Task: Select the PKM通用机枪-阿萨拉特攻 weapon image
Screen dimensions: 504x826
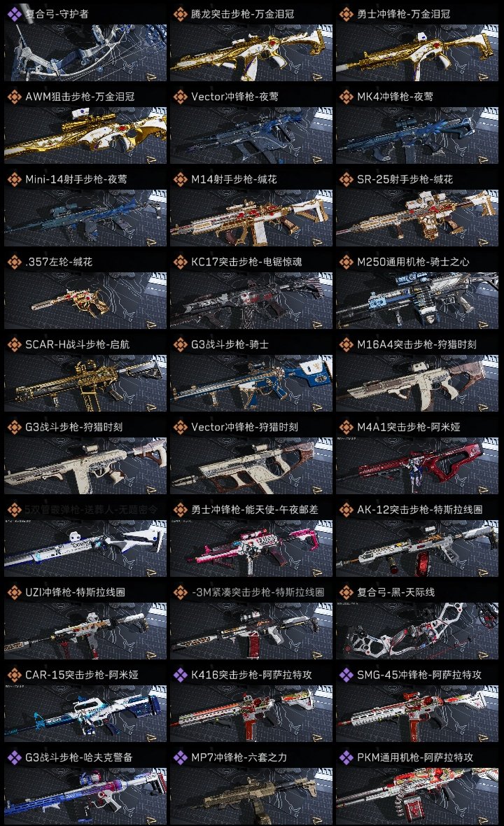Action: 417,796
